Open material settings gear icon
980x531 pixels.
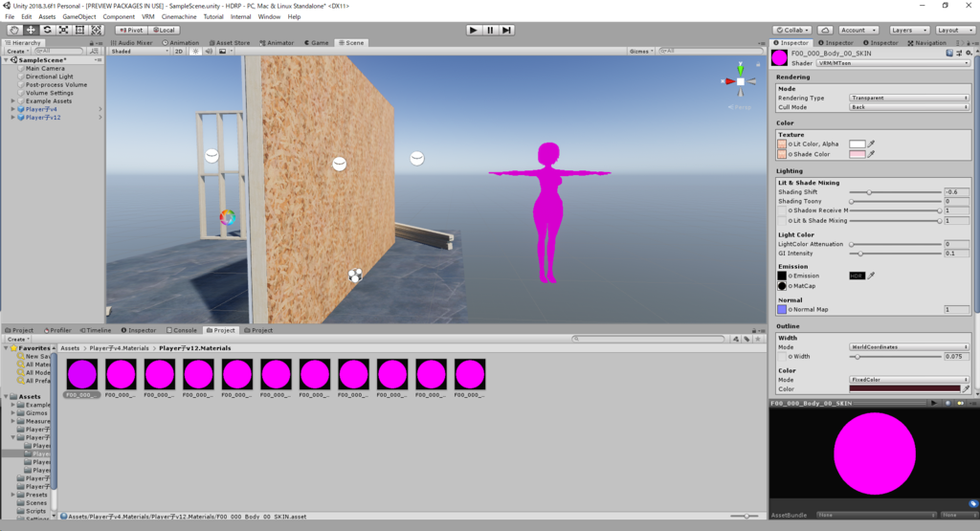point(969,54)
